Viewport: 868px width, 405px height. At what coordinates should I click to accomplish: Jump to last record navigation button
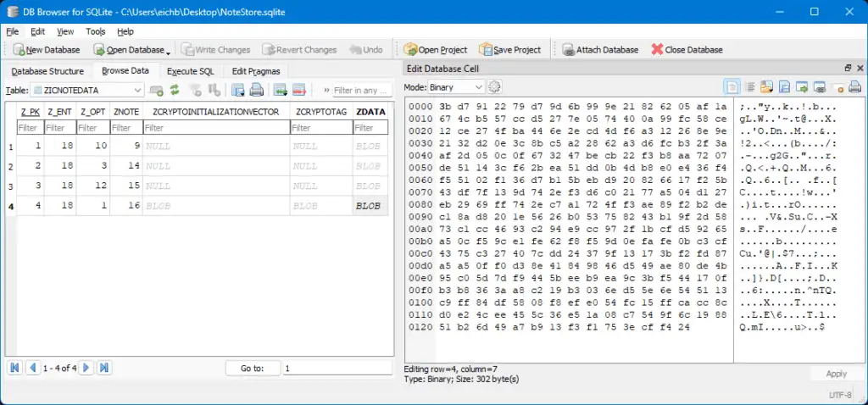[103, 368]
